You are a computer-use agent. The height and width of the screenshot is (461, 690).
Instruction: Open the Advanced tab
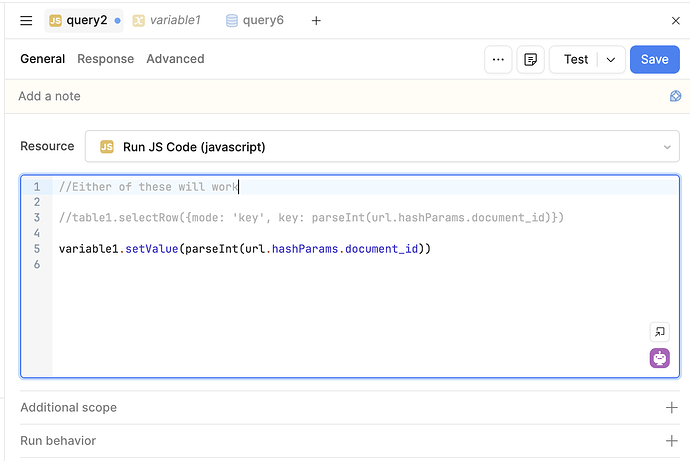pyautogui.click(x=175, y=59)
